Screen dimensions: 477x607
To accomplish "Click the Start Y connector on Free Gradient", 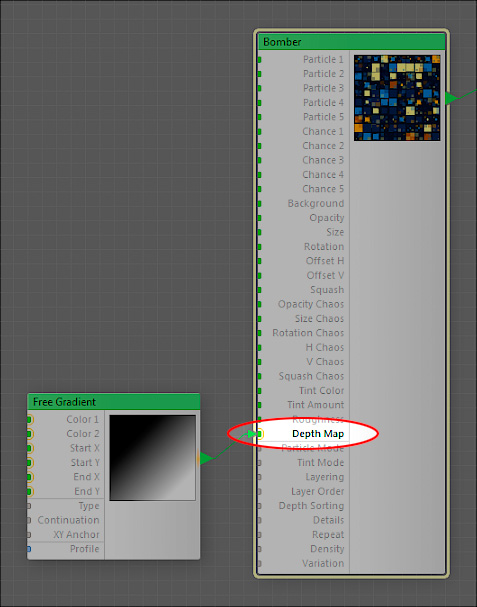I will pos(30,463).
